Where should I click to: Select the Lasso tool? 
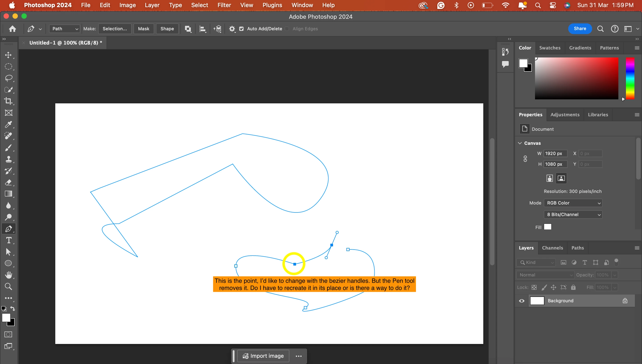point(8,78)
